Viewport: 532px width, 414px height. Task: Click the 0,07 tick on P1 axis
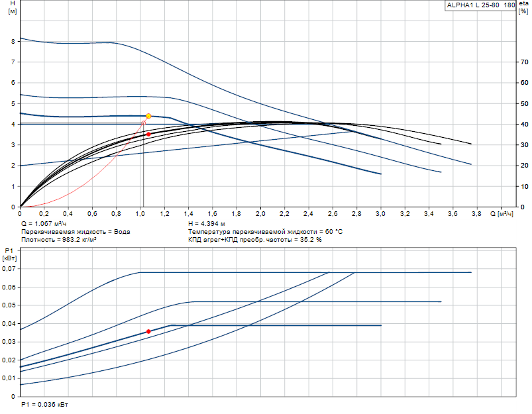[9, 269]
